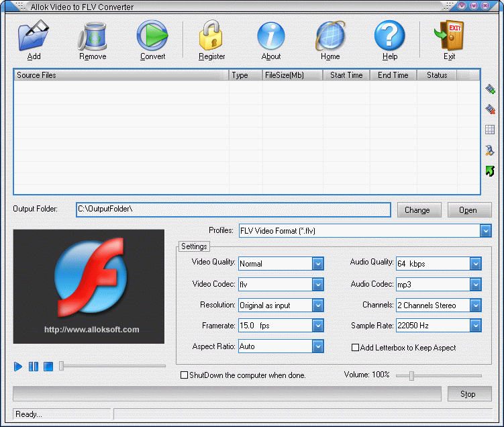Click the Home globe icon

[x=330, y=36]
